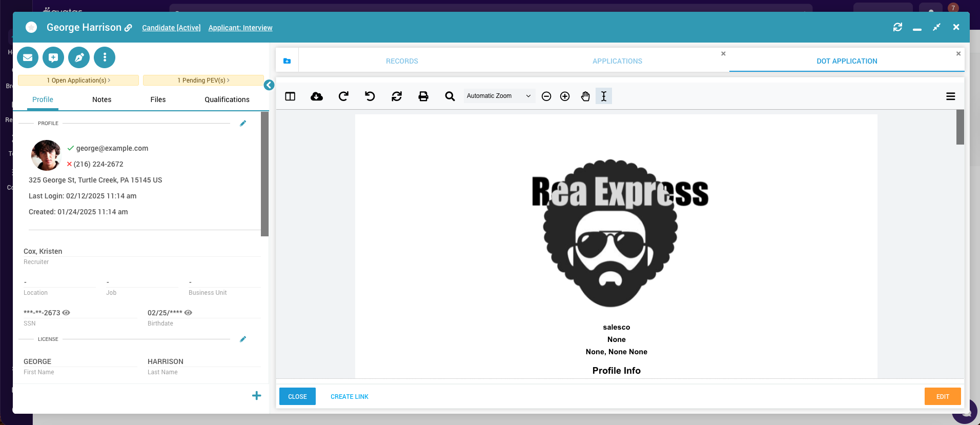
Task: Open the search magnifier in the viewer
Action: pos(450,96)
